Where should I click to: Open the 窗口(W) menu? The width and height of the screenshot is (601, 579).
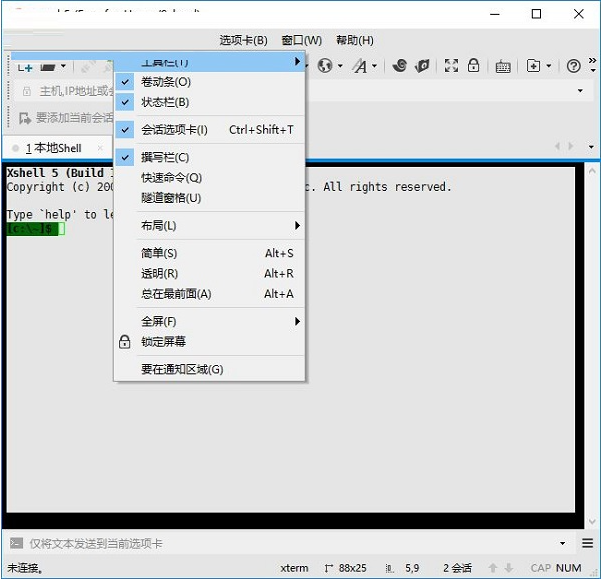pyautogui.click(x=302, y=40)
